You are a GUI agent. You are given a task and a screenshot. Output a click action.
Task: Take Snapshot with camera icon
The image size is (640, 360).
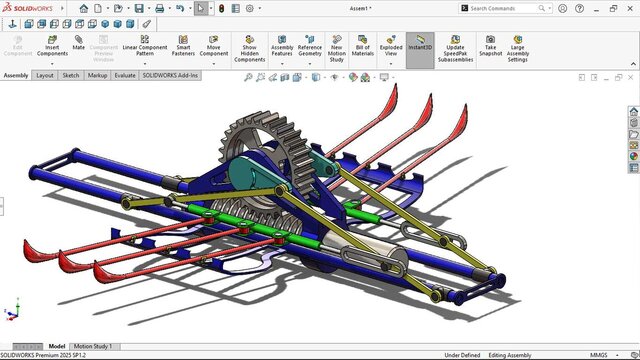coord(491,46)
